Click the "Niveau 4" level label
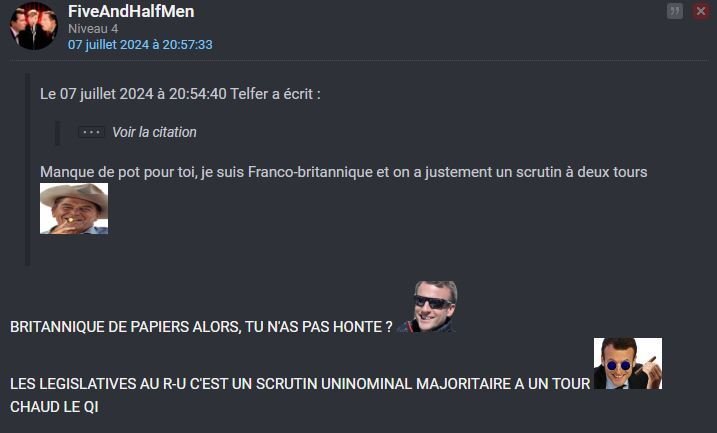 pyautogui.click(x=93, y=29)
